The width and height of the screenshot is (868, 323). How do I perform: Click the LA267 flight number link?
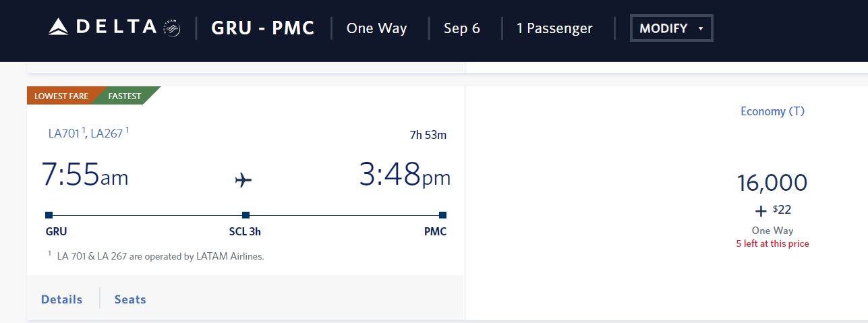[x=109, y=134]
